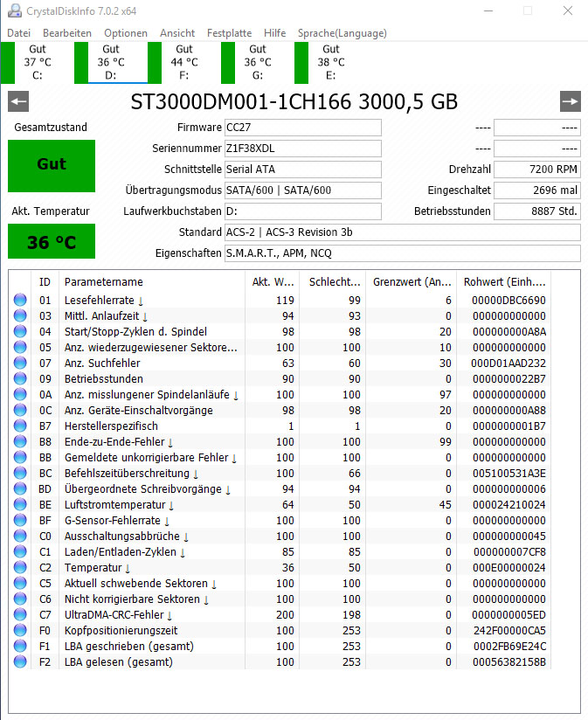Click status orb for Lesefehlerrate row
Image resolution: width=588 pixels, height=720 pixels.
point(20,300)
